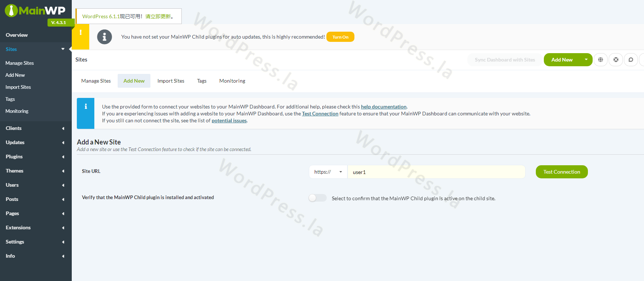Open the Add New button dropdown arrow

click(586, 60)
